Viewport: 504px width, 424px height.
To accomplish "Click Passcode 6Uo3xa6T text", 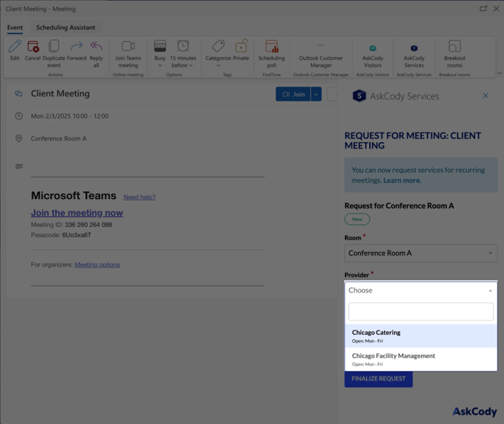I will coord(61,235).
